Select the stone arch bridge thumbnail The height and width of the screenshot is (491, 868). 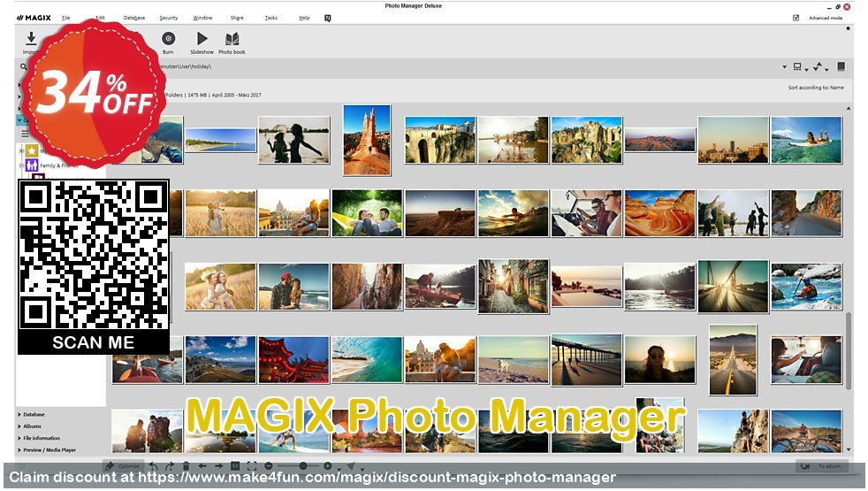click(x=440, y=140)
